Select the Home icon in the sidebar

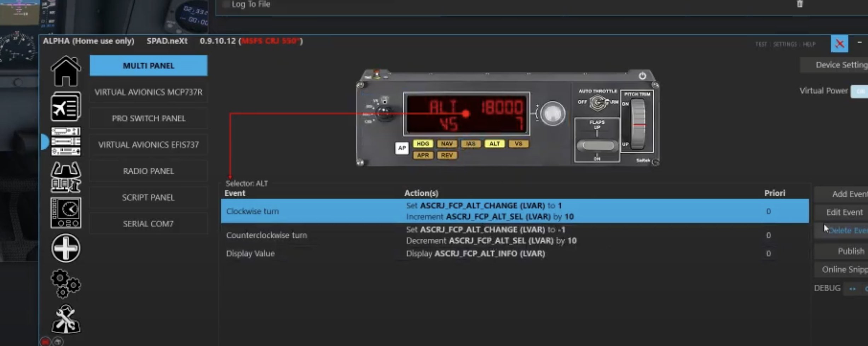66,71
